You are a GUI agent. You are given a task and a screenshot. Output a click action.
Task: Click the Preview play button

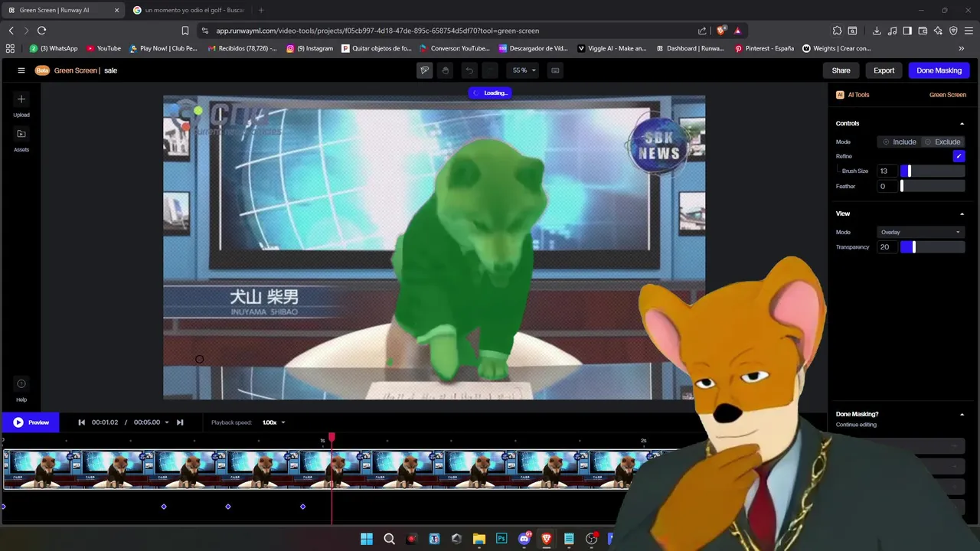click(x=31, y=422)
